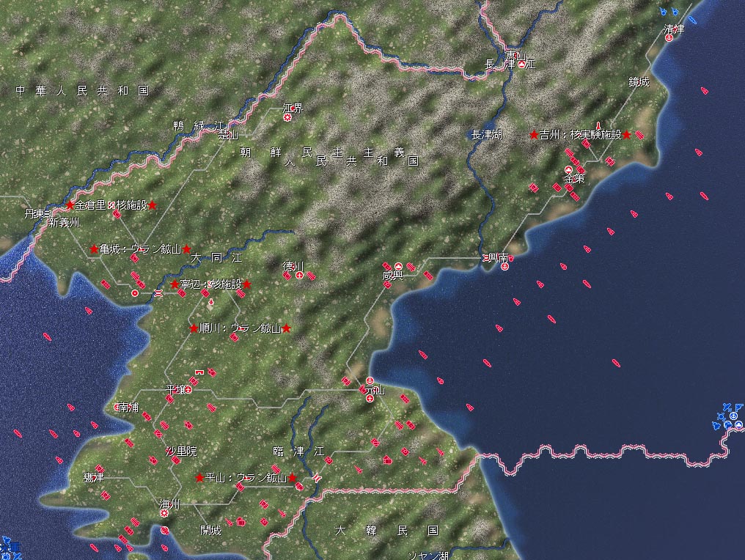Viewport: 745px width, 560px height.
Task: Select the bridge icon on the 大同江 river mouth
Action: [x=158, y=293]
